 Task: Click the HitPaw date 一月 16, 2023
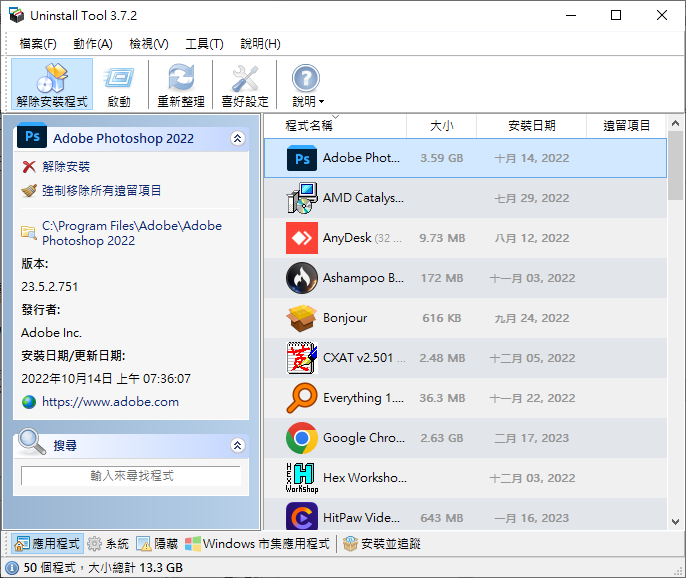point(532,518)
